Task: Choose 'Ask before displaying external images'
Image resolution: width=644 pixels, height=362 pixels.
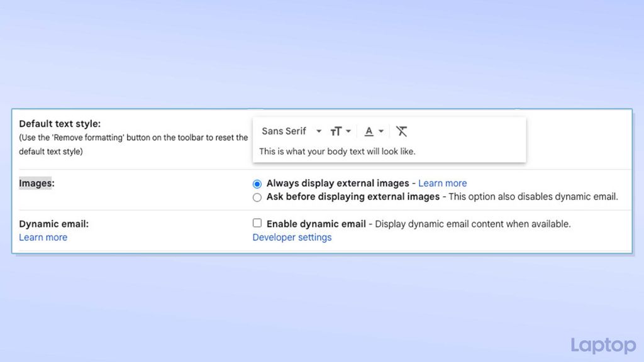Action: coord(257,197)
